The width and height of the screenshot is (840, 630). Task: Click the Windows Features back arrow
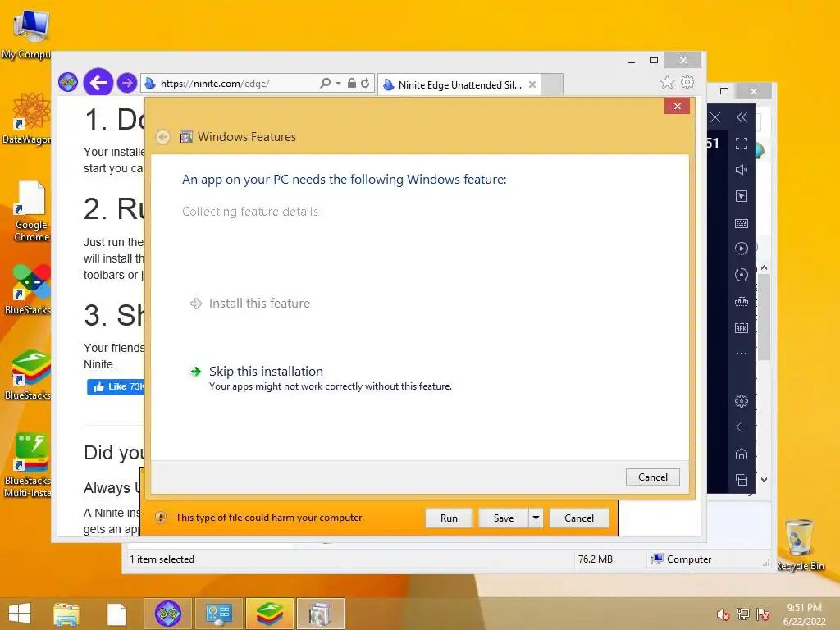click(163, 137)
